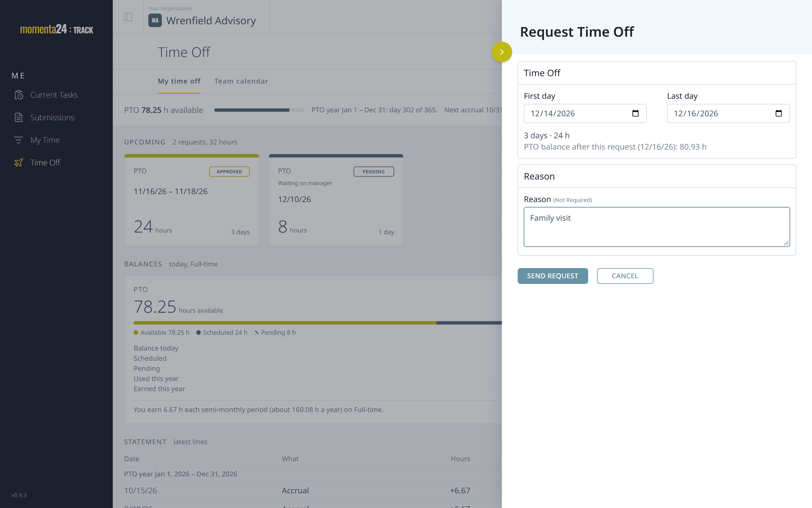812x508 pixels.
Task: Switch to My time off tab
Action: (x=179, y=81)
